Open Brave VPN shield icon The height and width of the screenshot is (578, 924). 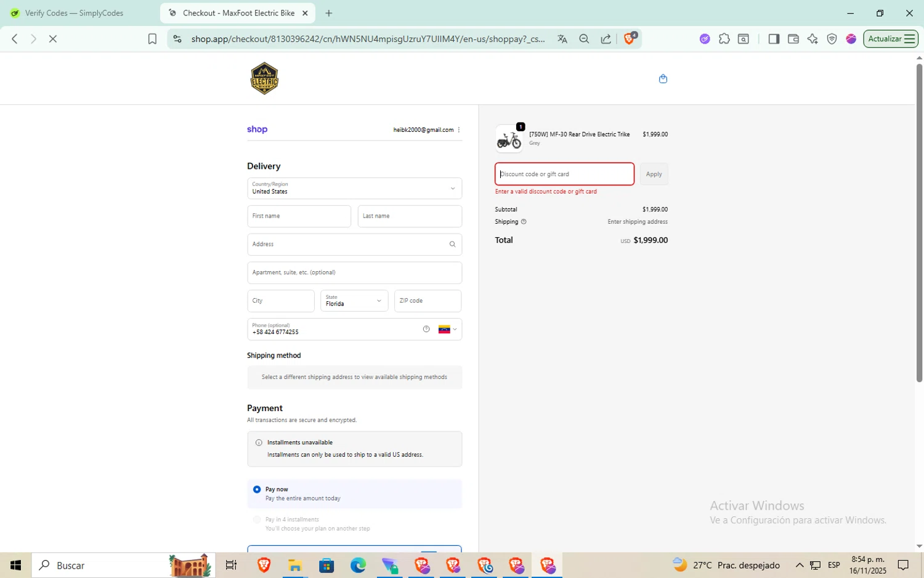click(x=832, y=39)
